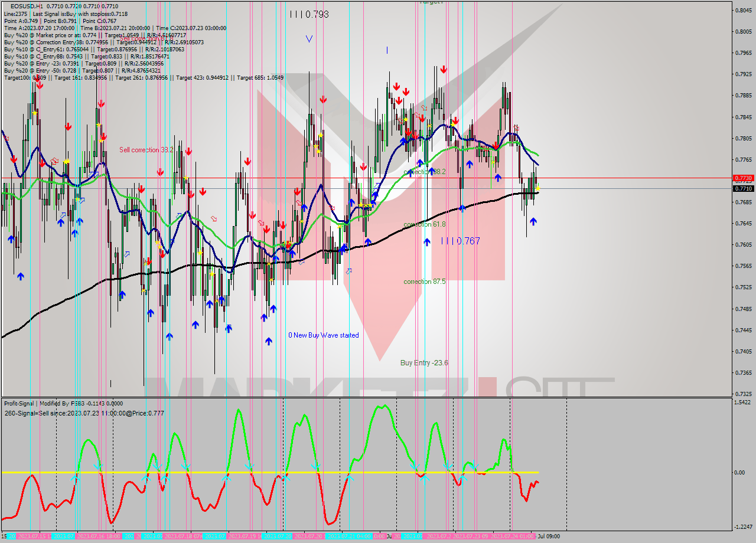Click the 1.5422 indicator scale value
The height and width of the screenshot is (543, 756).
[x=743, y=403]
